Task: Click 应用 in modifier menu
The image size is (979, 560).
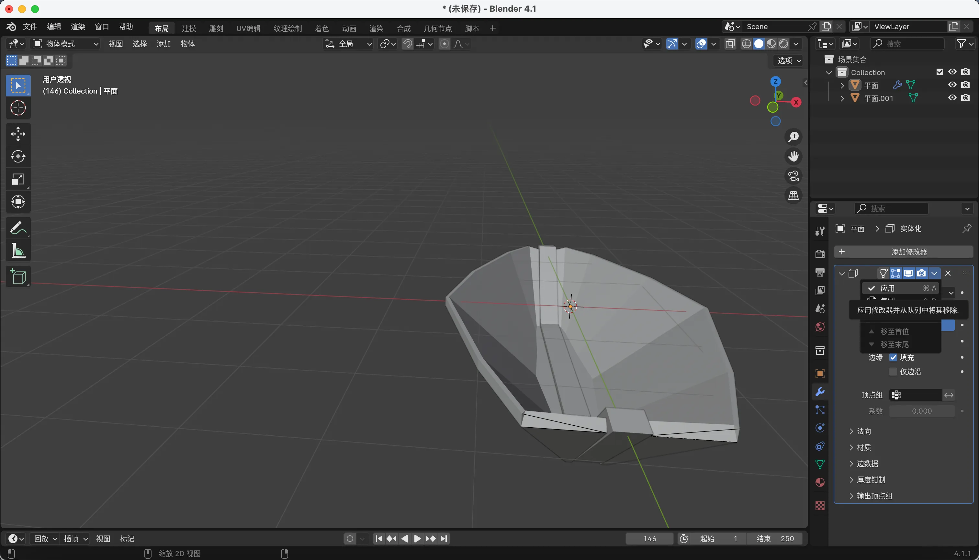Action: click(887, 288)
